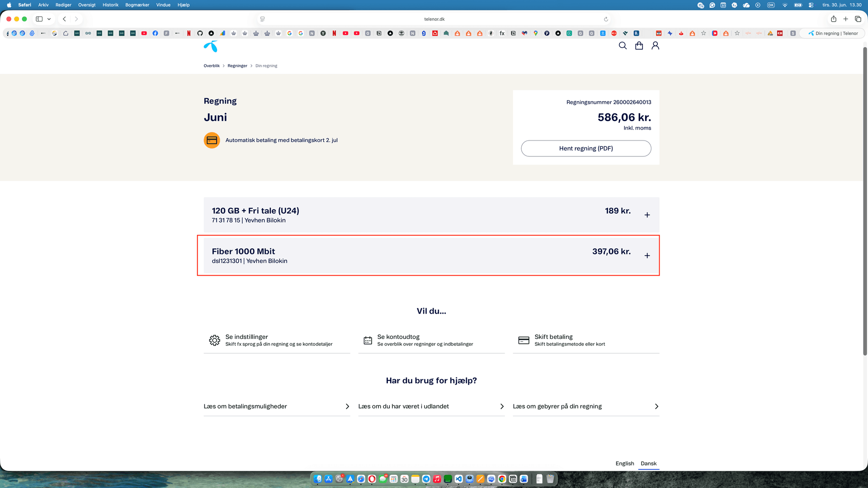This screenshot has width=868, height=488.
Task: Switch the language to English
Action: pos(625,464)
